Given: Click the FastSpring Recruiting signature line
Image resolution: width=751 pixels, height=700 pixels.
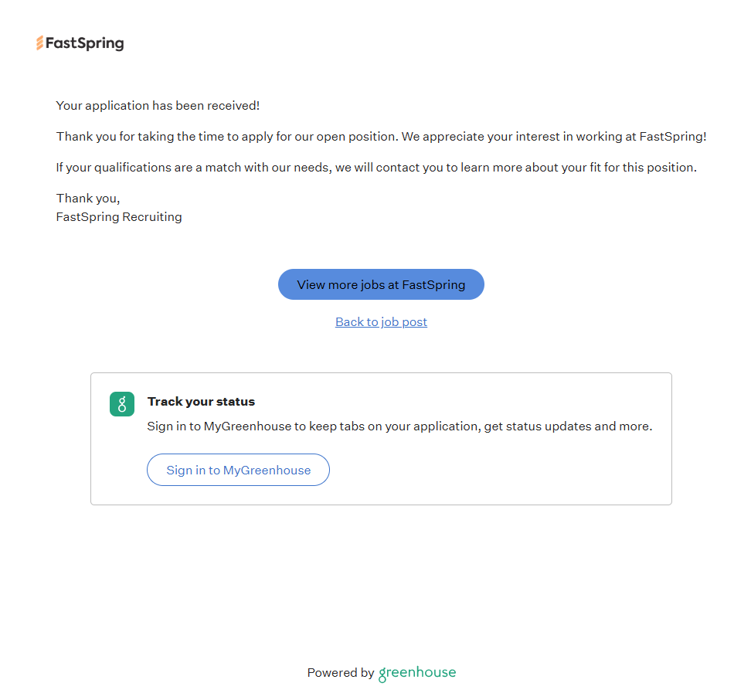Looking at the screenshot, I should pos(119,217).
